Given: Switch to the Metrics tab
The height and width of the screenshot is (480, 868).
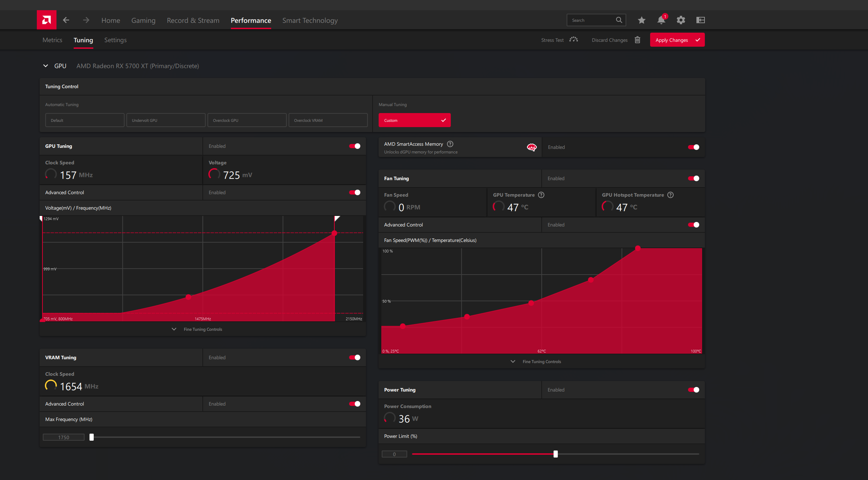Looking at the screenshot, I should (x=52, y=40).
